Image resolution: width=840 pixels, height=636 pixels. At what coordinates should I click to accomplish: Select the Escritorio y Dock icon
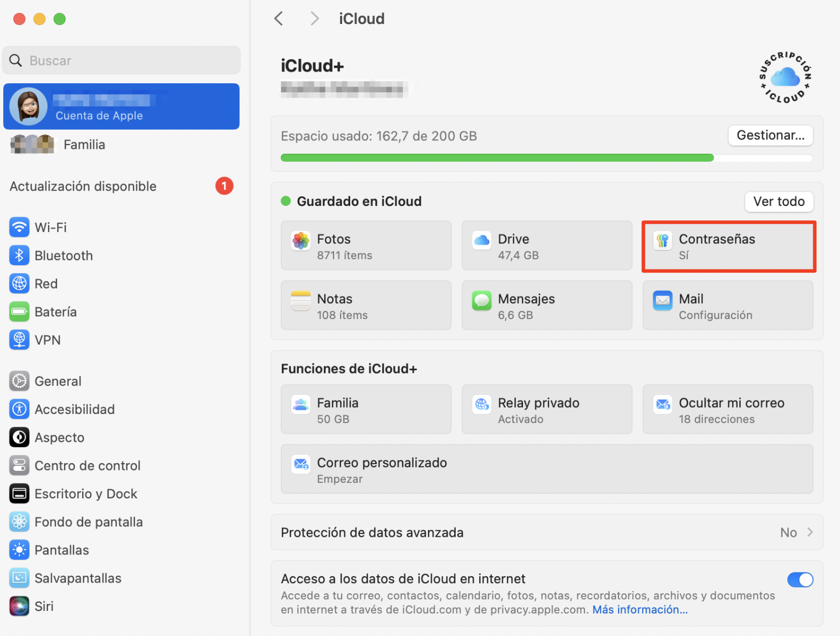[x=19, y=494]
